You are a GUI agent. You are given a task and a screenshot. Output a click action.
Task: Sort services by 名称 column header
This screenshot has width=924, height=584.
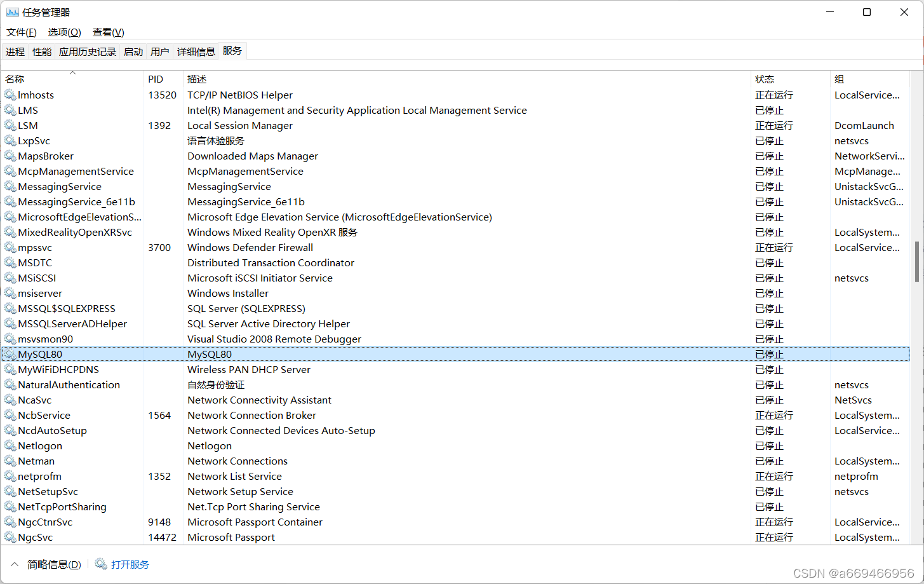tap(72, 79)
